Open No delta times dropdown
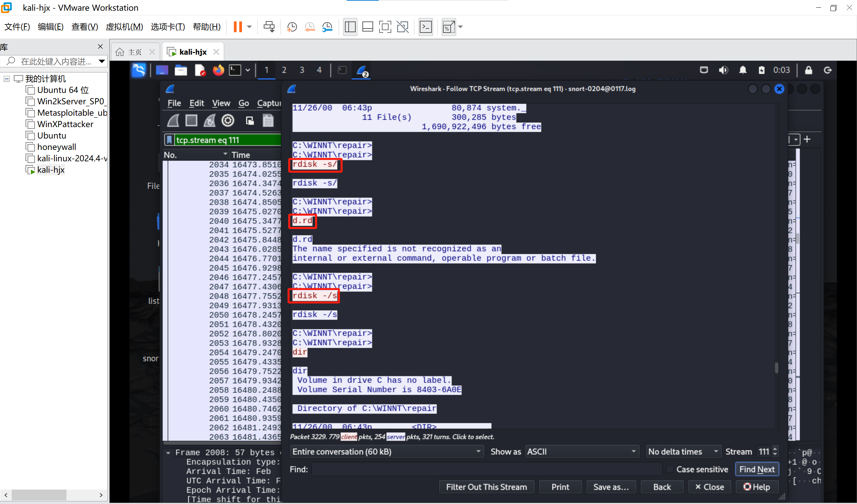 click(x=684, y=452)
